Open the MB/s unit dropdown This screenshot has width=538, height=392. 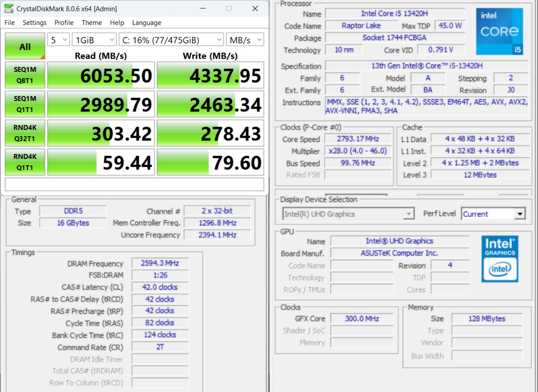click(x=245, y=40)
